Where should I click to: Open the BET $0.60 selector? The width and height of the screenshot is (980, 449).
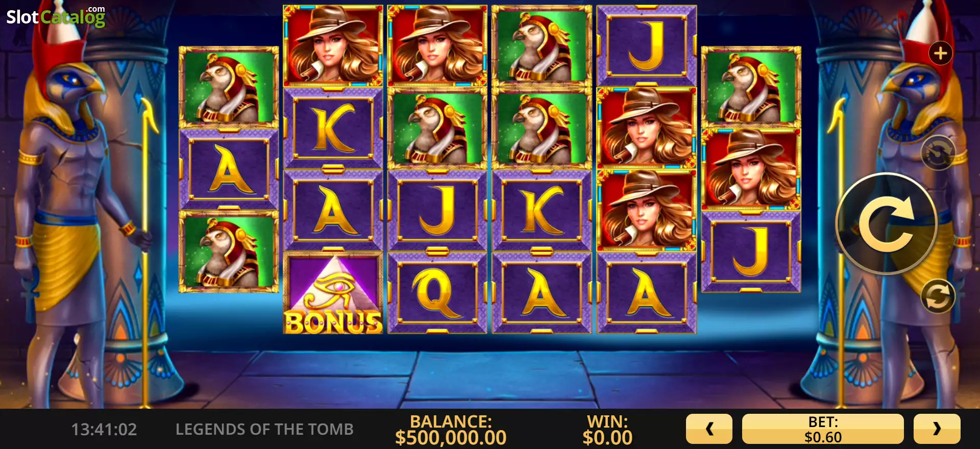[x=823, y=429]
